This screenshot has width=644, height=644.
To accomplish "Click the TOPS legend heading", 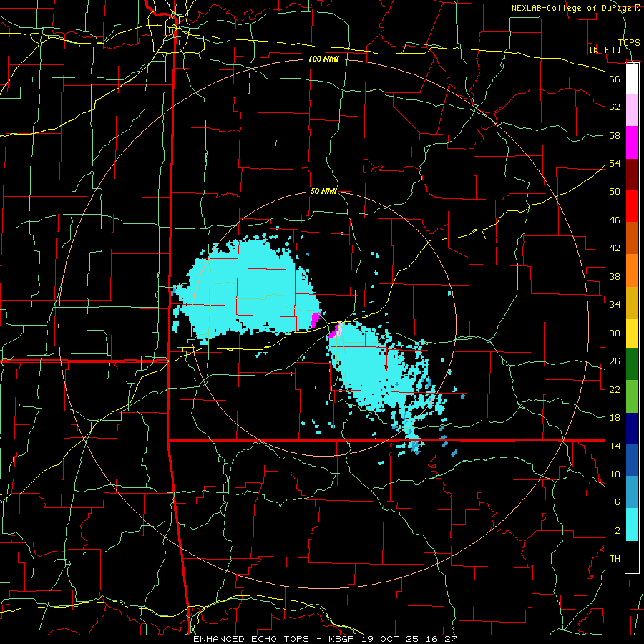I will tap(629, 42).
